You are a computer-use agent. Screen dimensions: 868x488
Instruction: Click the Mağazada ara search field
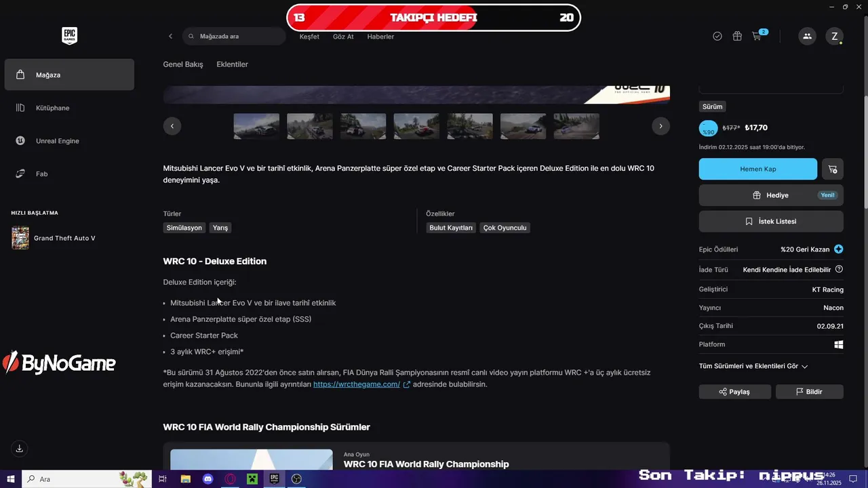[x=234, y=36]
